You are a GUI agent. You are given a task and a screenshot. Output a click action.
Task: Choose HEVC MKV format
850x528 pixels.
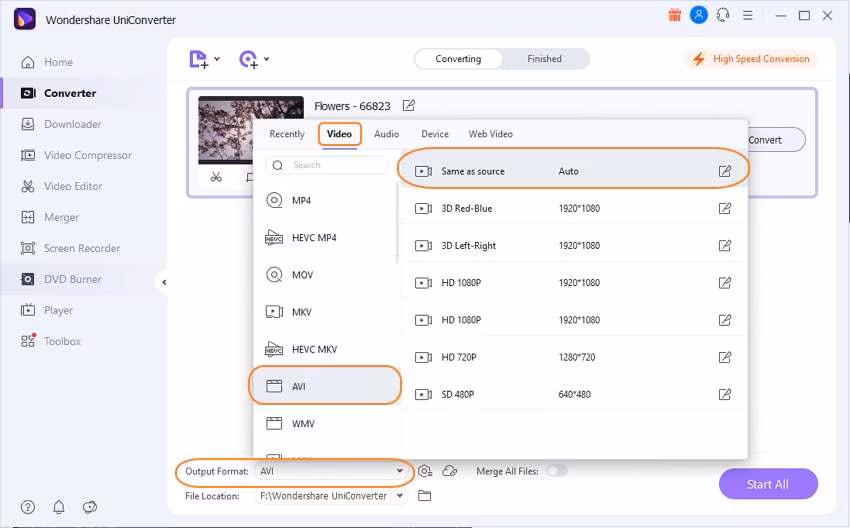[326, 349]
